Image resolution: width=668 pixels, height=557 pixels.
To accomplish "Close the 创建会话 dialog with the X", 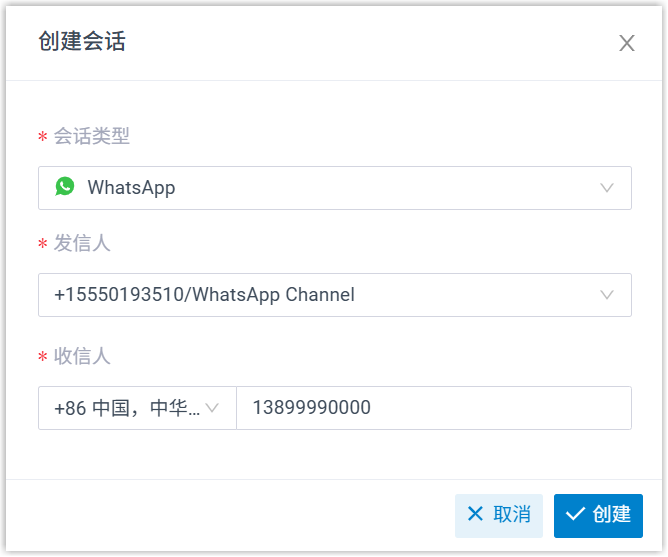I will pyautogui.click(x=627, y=43).
